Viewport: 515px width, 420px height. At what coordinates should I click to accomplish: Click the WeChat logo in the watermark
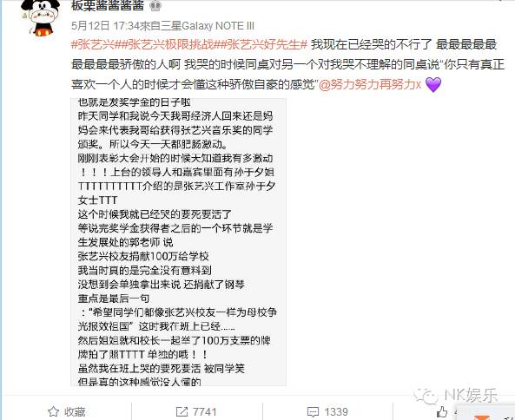(426, 395)
